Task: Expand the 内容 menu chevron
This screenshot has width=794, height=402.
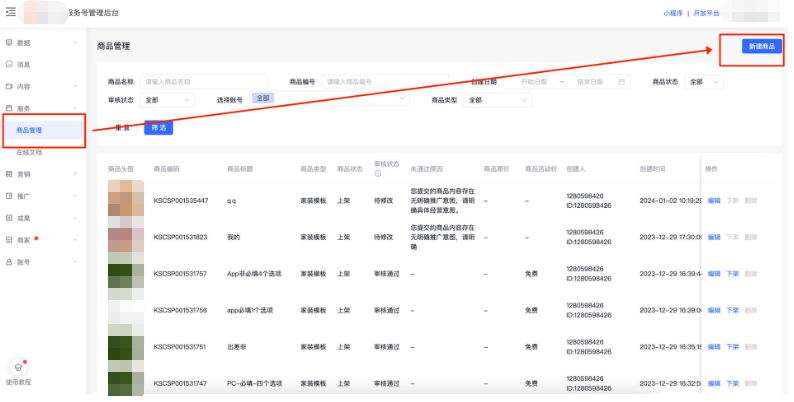Action: click(x=75, y=87)
